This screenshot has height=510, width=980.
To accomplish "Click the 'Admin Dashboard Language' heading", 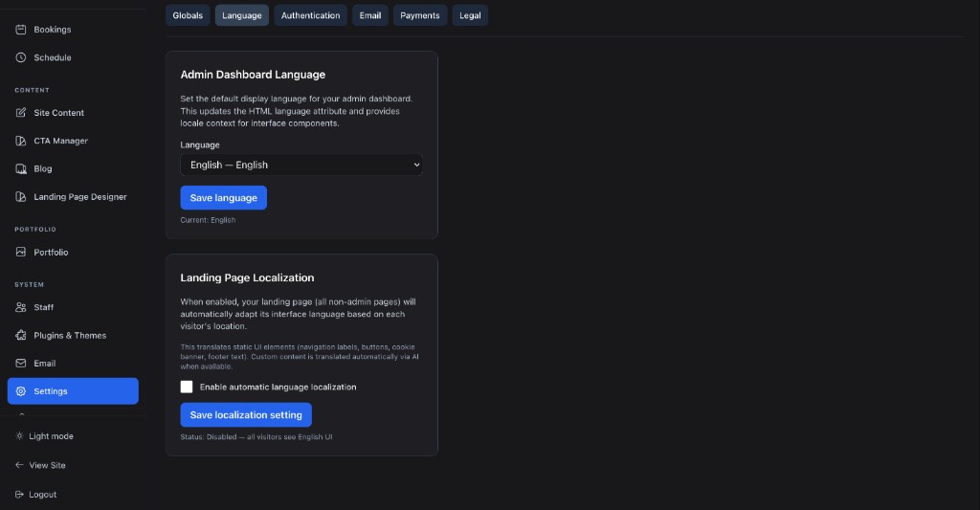I will click(x=253, y=75).
